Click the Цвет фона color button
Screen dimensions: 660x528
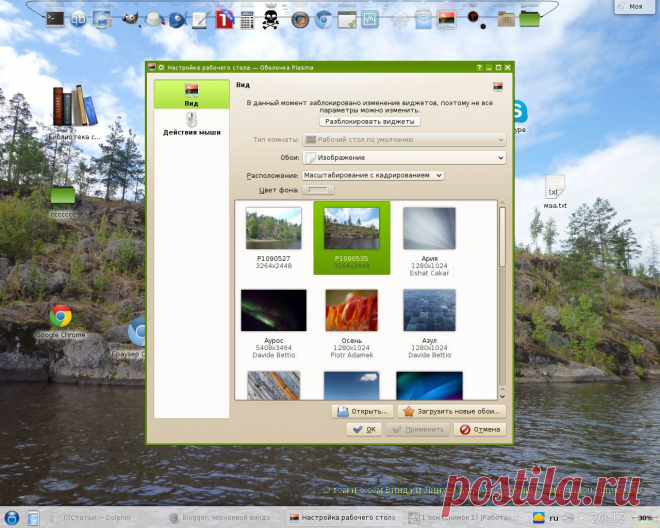tap(318, 189)
